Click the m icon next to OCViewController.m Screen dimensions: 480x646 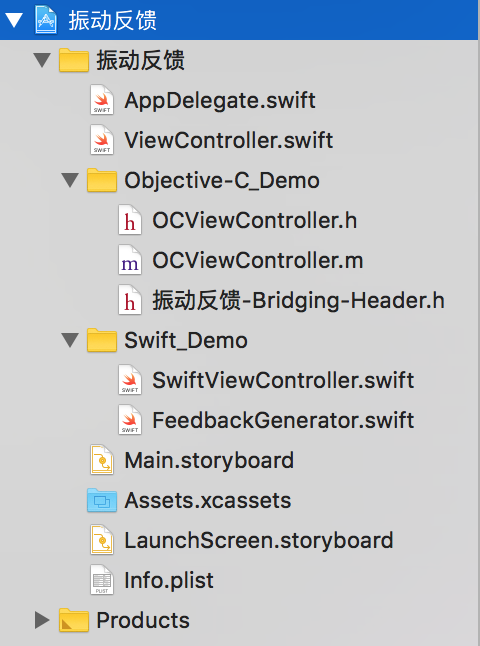130,260
